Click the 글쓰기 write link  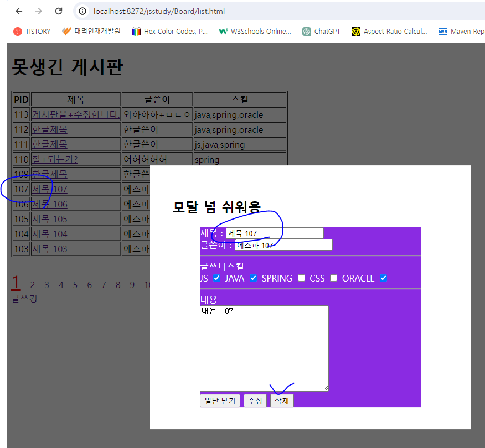pyautogui.click(x=24, y=299)
